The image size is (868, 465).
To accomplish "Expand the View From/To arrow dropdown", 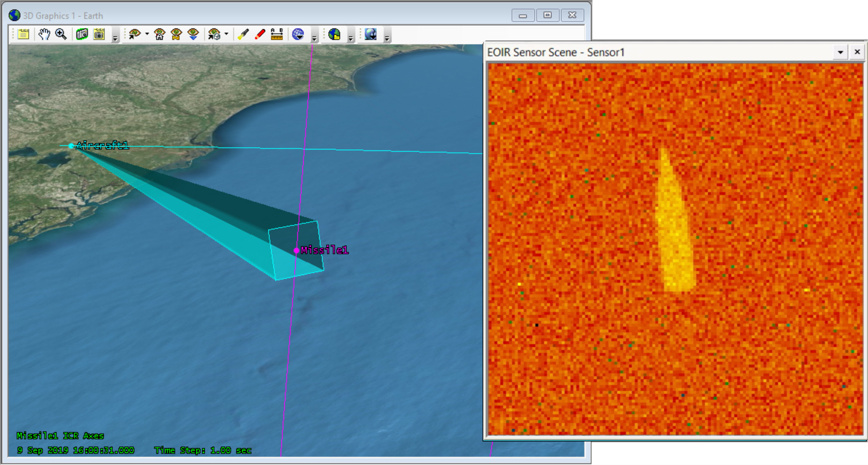I will (x=147, y=34).
